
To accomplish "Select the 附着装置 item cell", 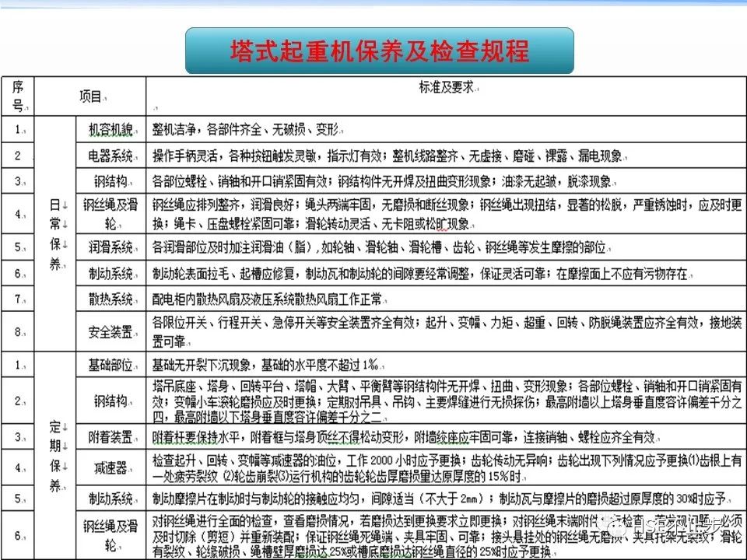I will pos(111,436).
